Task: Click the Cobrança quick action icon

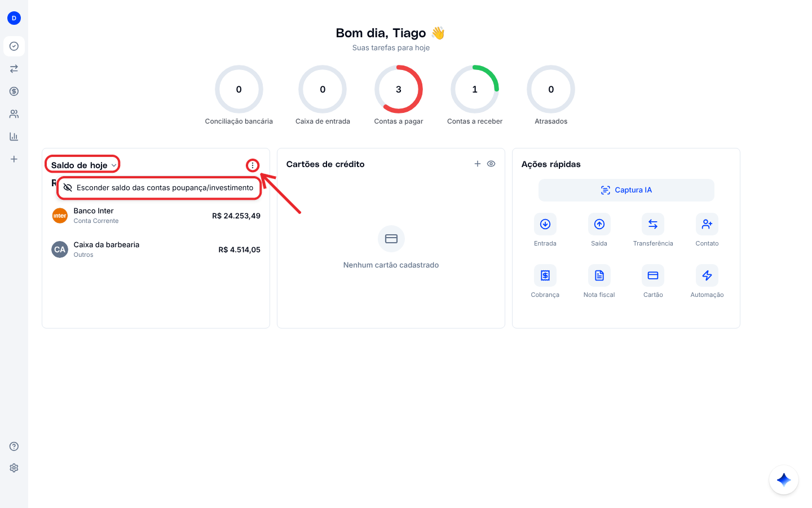Action: tap(545, 275)
